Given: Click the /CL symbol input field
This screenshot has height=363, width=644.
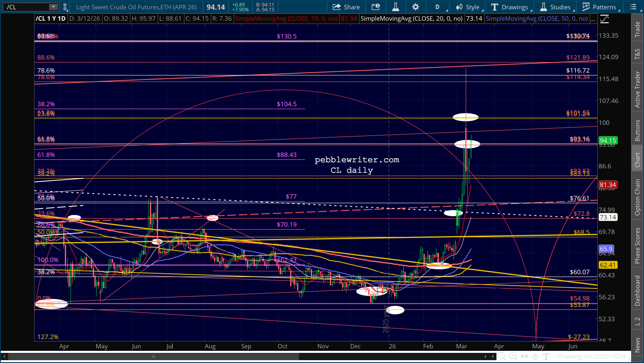Looking at the screenshot, I should pyautogui.click(x=26, y=7).
